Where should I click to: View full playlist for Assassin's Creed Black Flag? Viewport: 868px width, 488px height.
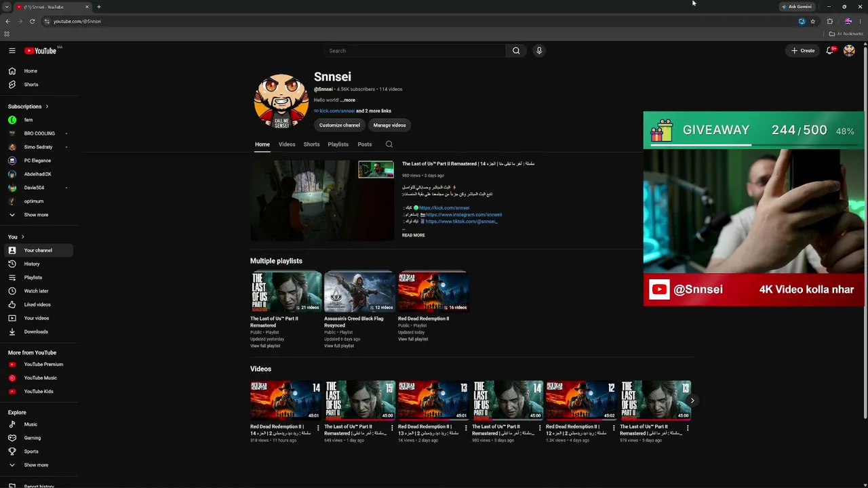click(x=339, y=346)
